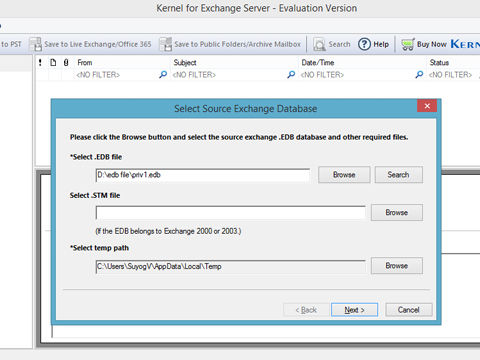Click the Back button

coord(306,310)
